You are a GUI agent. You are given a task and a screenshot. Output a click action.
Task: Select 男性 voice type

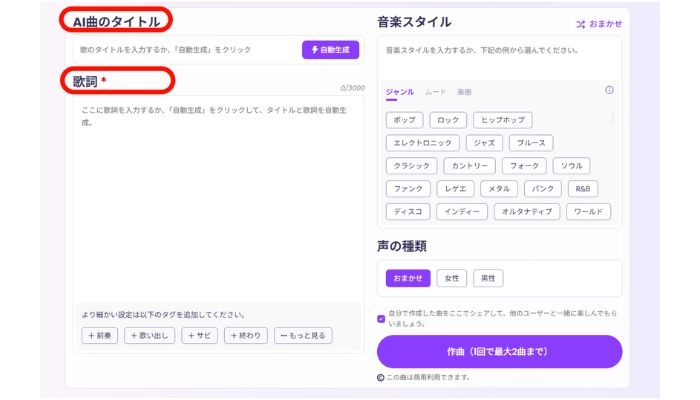[488, 278]
